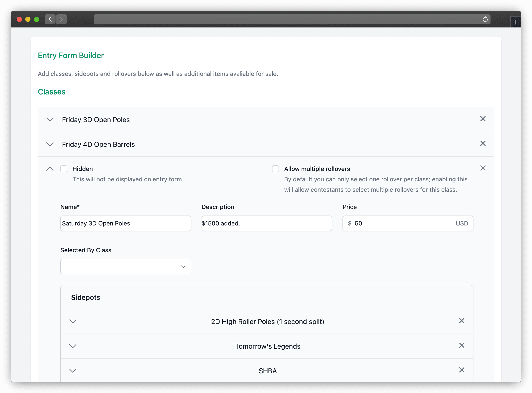Open the Selected By Class dropdown
Image resolution: width=532 pixels, height=393 pixels.
coord(126,267)
